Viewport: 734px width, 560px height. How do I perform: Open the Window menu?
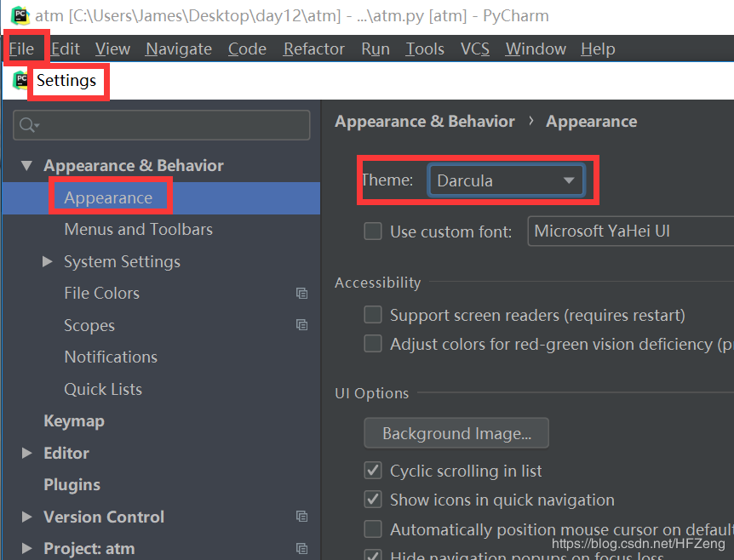536,49
